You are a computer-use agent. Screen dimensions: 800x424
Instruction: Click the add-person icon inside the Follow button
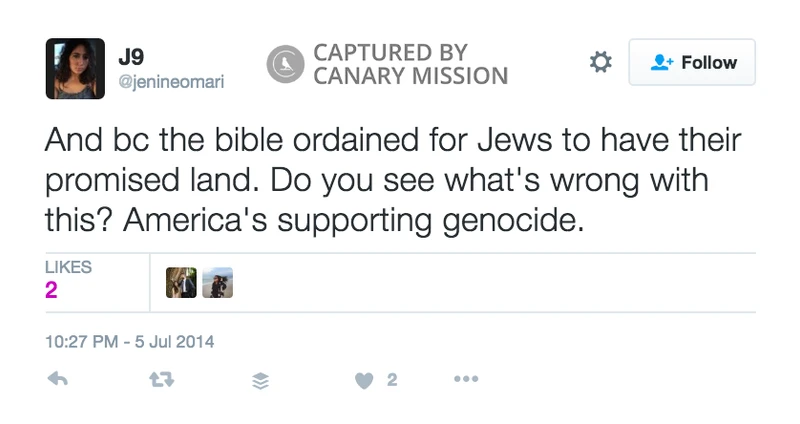tap(662, 62)
